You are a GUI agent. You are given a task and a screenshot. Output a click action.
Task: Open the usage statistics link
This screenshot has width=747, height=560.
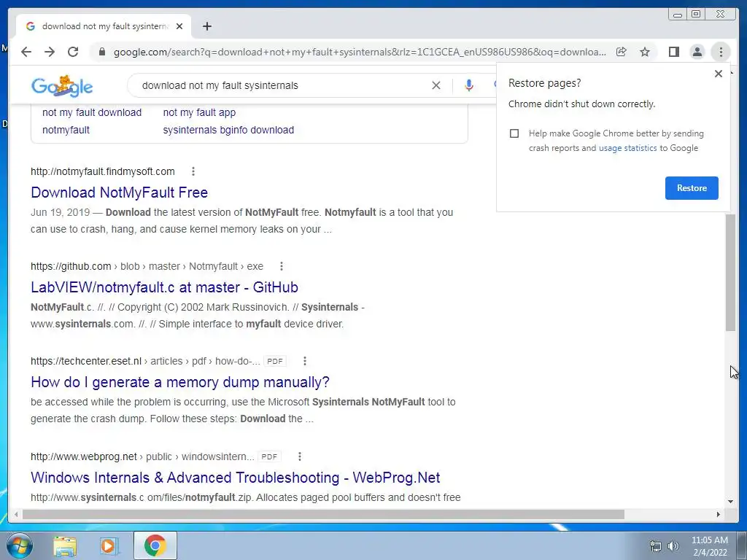(x=627, y=148)
